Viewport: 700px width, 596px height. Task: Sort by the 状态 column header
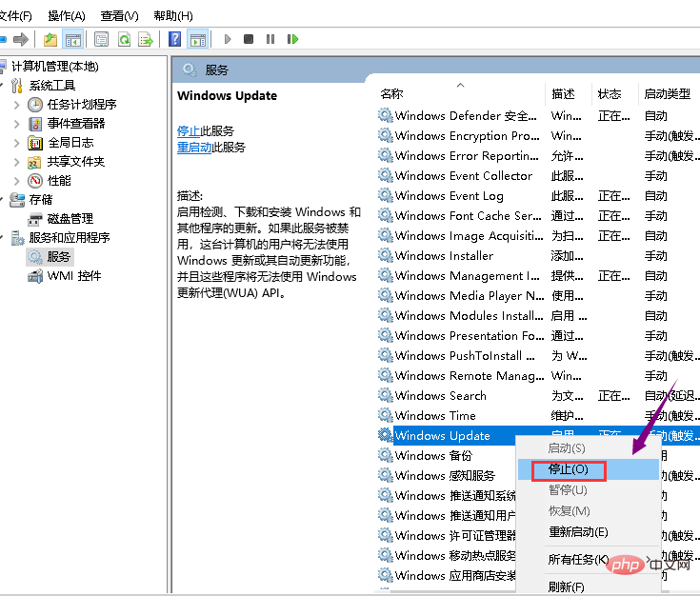pos(614,93)
